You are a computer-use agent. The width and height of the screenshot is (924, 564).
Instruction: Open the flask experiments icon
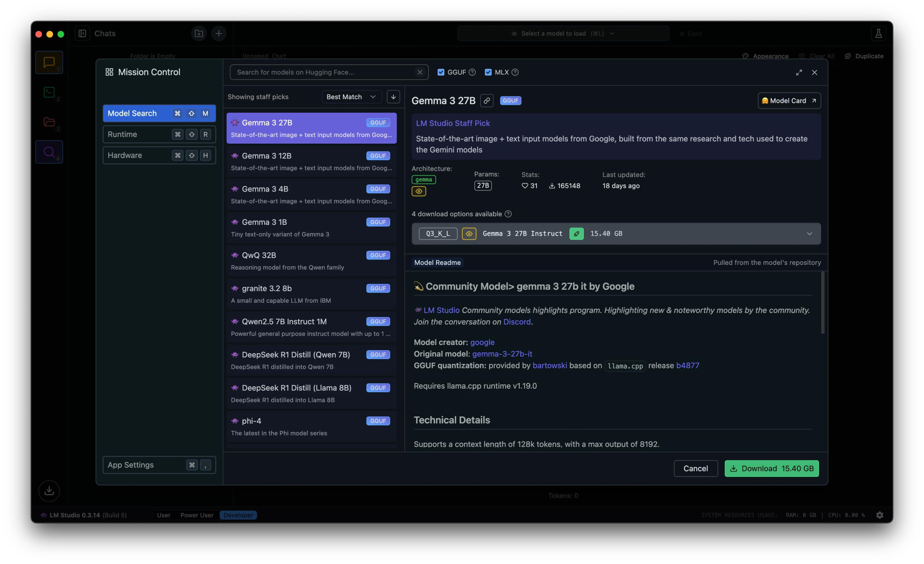click(878, 33)
